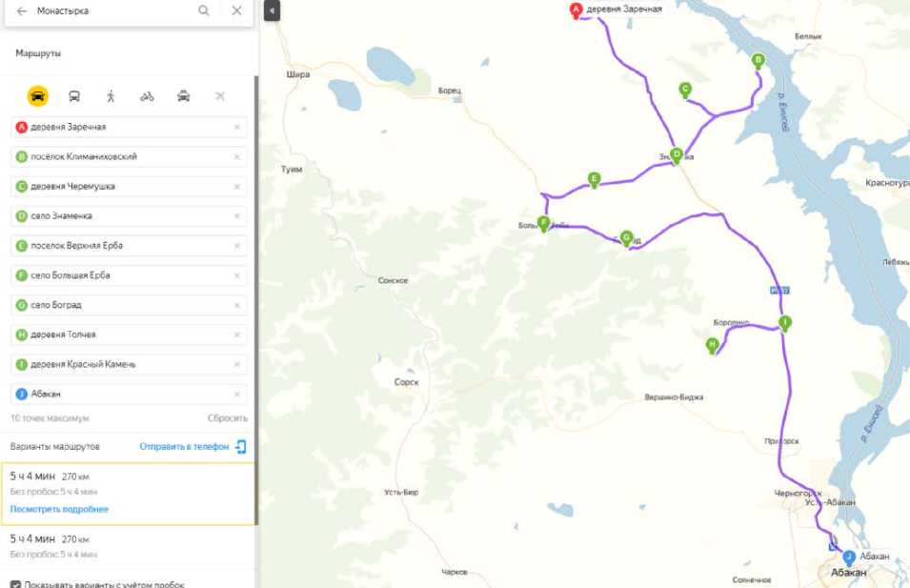
Task: Click green marker G at Боград
Action: pyautogui.click(x=626, y=238)
